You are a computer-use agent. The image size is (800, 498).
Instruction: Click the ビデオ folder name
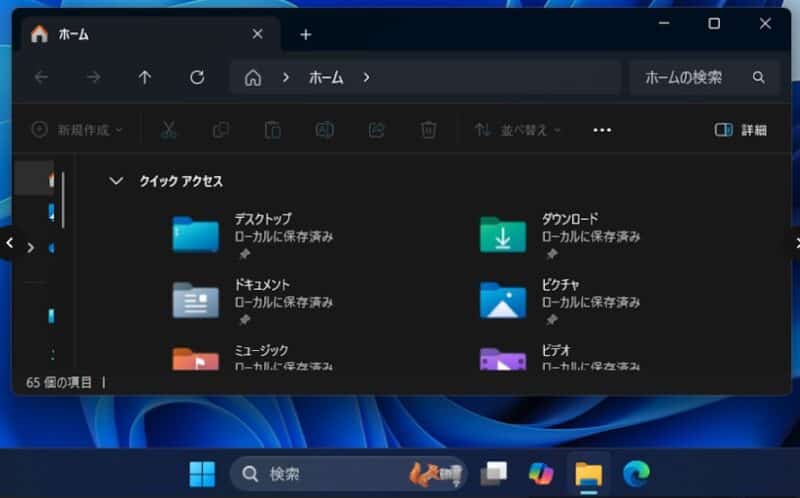click(556, 351)
